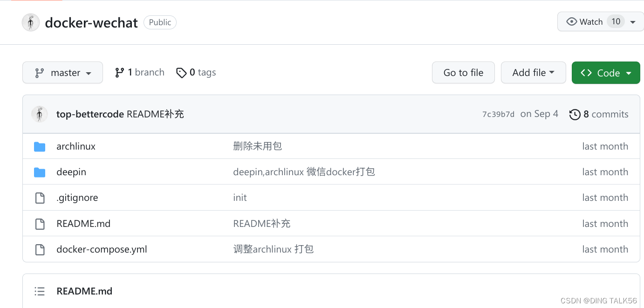The height and width of the screenshot is (308, 644).
Task: Click the Public label next to docker-wechat
Action: point(160,22)
